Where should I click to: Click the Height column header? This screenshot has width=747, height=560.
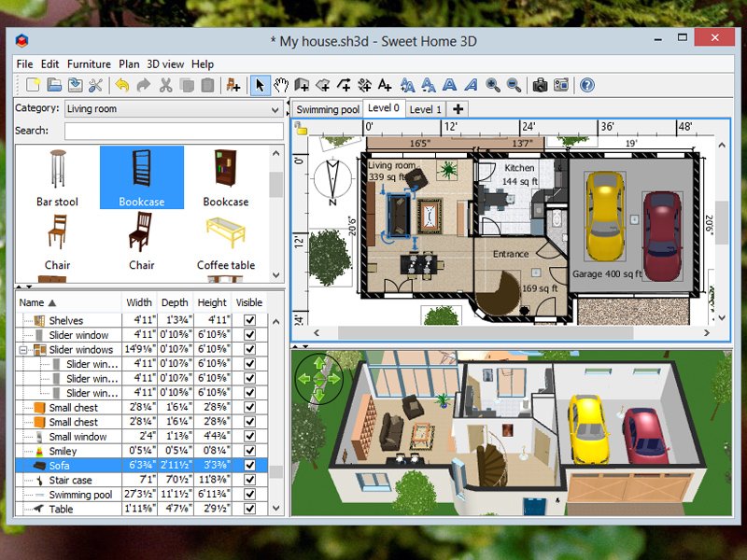[212, 302]
